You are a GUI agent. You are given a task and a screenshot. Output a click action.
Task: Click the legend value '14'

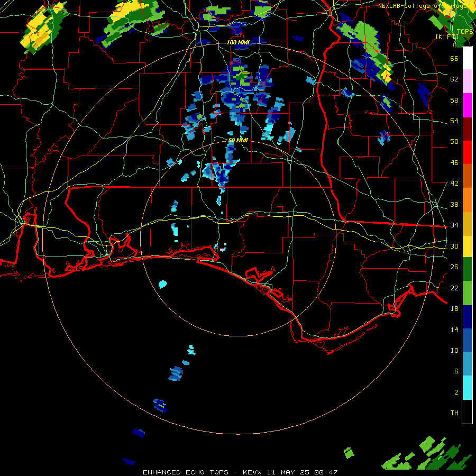[x=454, y=329]
